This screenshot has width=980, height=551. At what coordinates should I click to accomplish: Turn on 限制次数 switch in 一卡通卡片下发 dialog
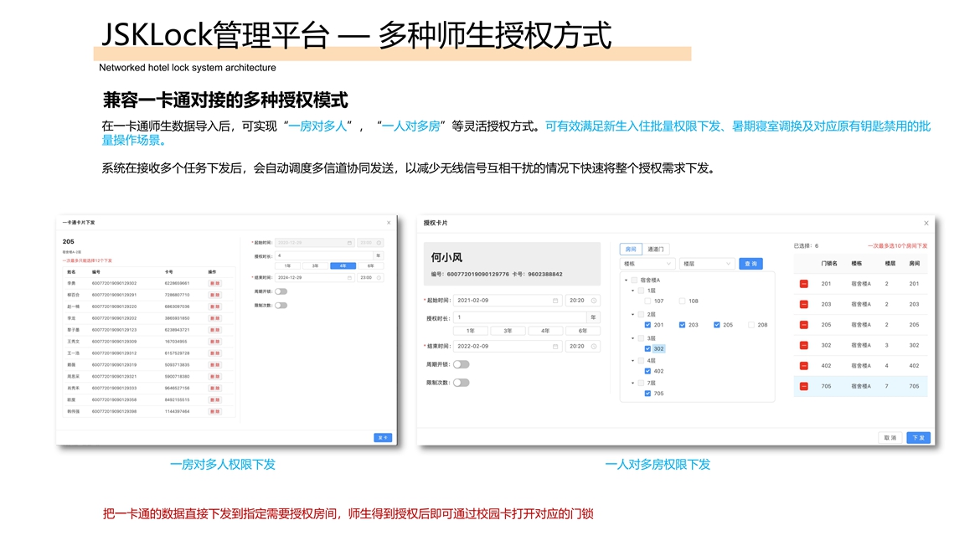(281, 306)
